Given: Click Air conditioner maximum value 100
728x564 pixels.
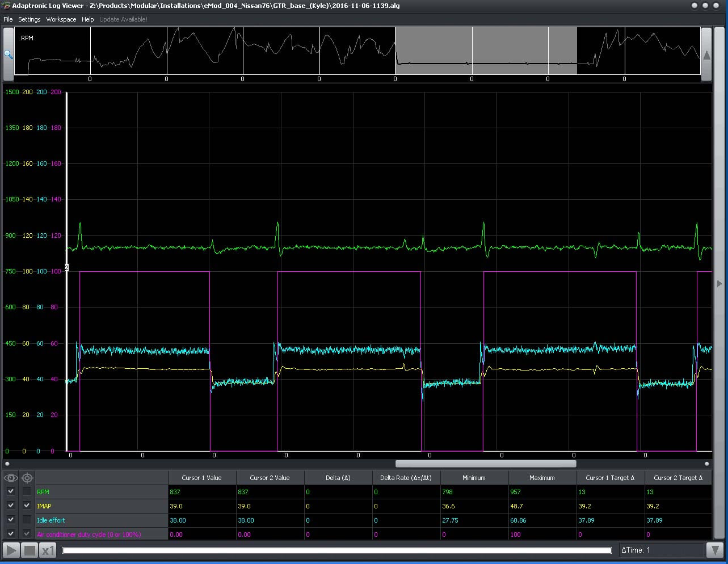Looking at the screenshot, I should (x=515, y=534).
